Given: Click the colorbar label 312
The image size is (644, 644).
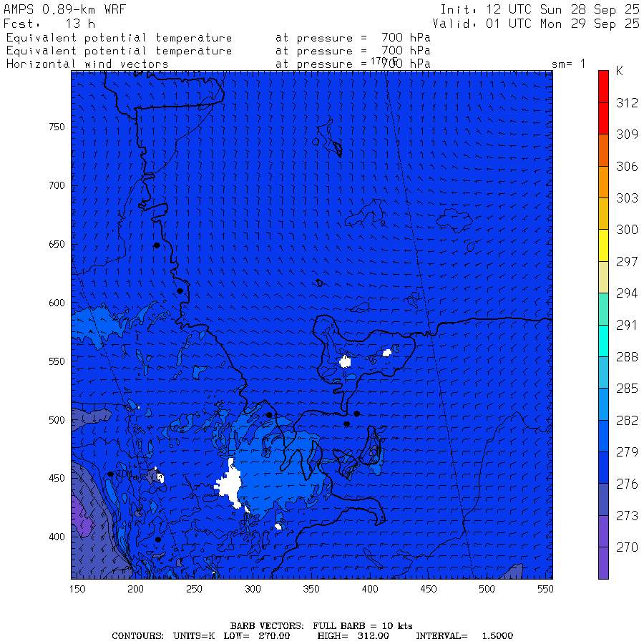Looking at the screenshot, I should click(x=627, y=102).
